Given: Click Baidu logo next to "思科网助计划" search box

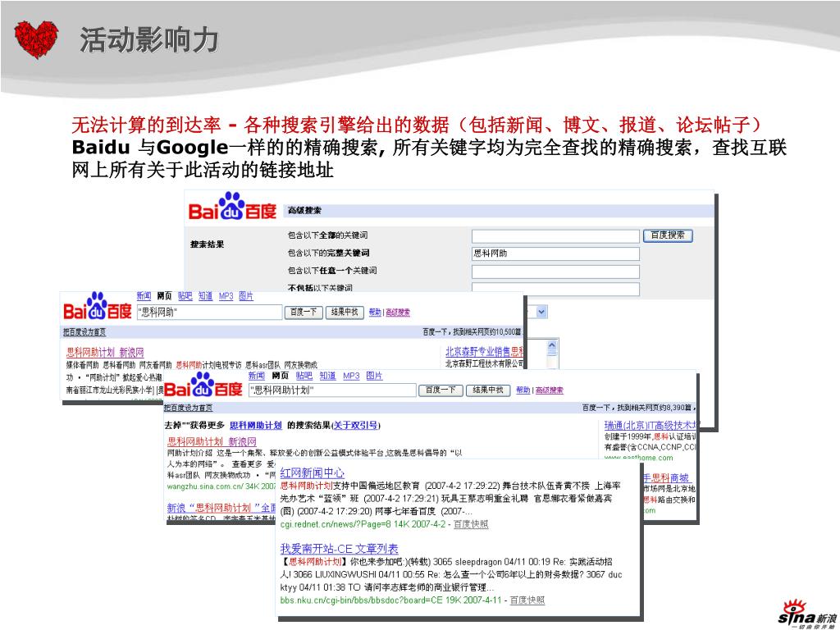Looking at the screenshot, I should click(203, 385).
